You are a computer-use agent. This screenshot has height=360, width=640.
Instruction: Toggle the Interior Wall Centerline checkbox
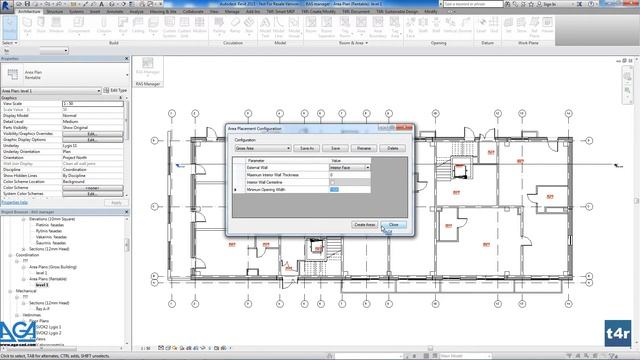(x=332, y=182)
